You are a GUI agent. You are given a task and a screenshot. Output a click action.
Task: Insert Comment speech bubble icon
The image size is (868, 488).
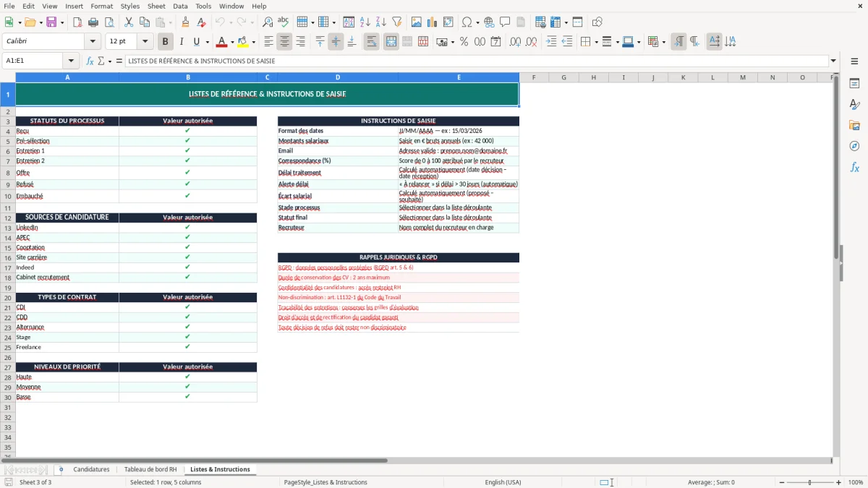tap(505, 22)
